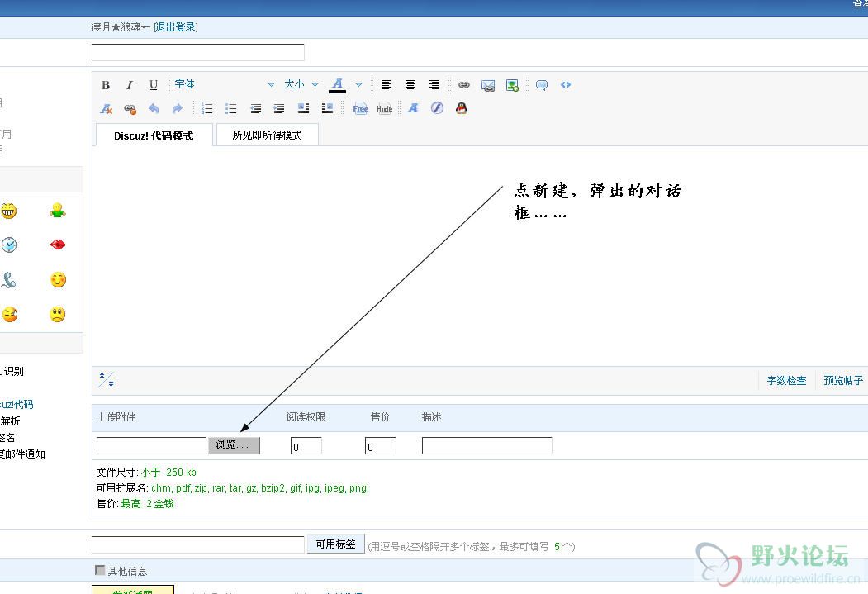Toggle italic formatting

point(130,85)
